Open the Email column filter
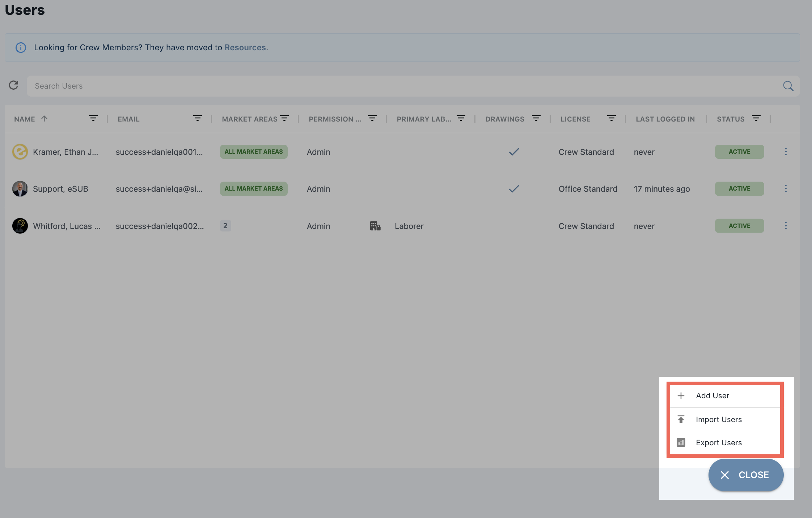This screenshot has height=518, width=812. tap(197, 118)
